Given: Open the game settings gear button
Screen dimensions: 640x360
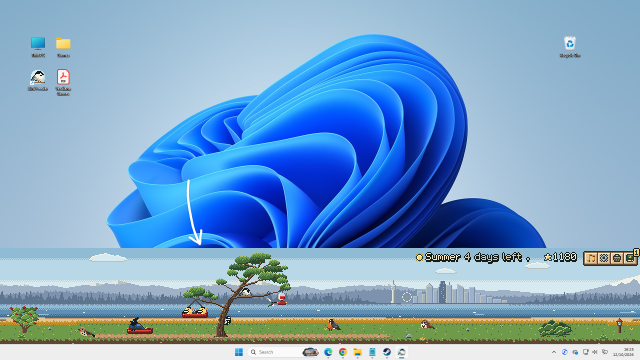Looking at the screenshot, I should [x=604, y=258].
